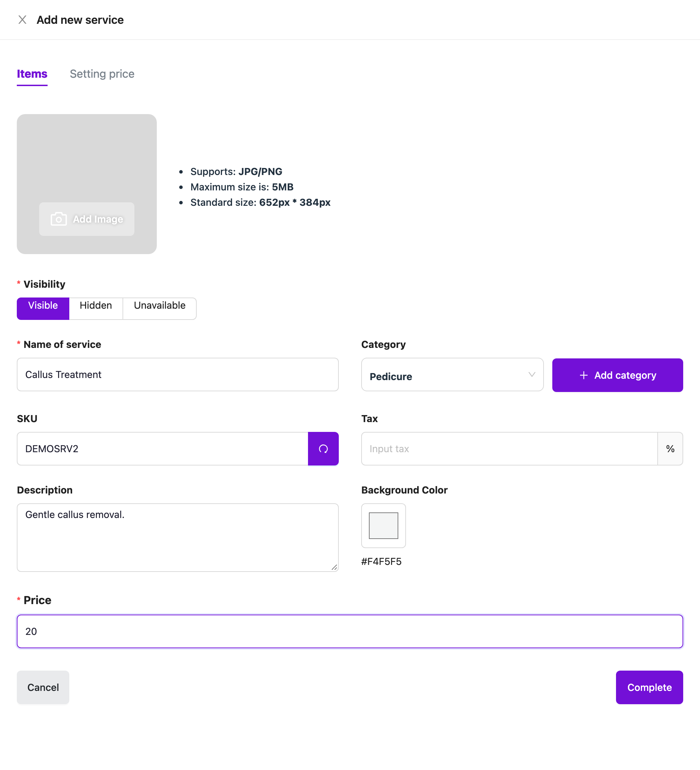Set visibility to Visible
The height and width of the screenshot is (770, 700).
pos(43,308)
